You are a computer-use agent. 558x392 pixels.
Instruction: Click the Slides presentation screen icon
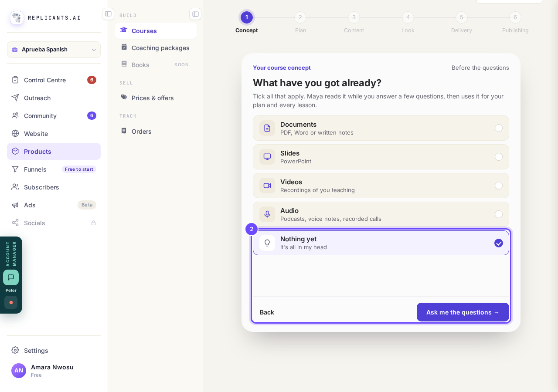(x=267, y=157)
